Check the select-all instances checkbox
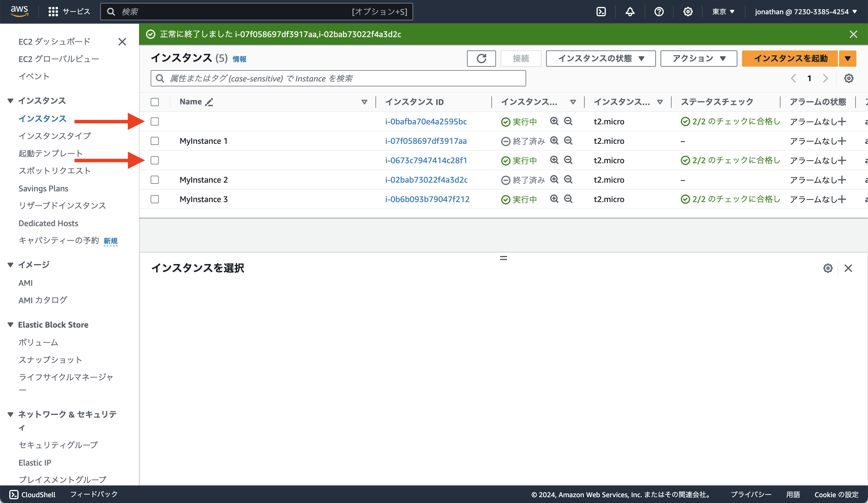868x503 pixels. click(155, 102)
